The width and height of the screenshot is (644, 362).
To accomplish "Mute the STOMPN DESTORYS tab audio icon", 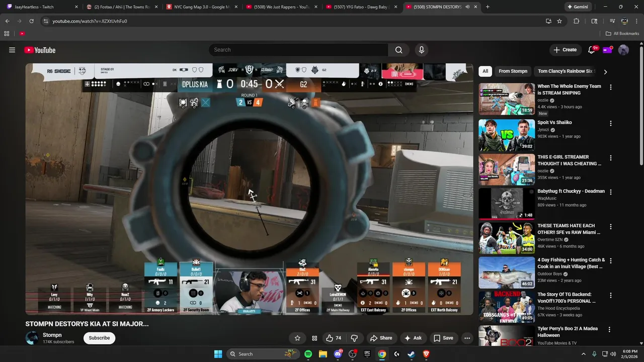I will coord(467,7).
